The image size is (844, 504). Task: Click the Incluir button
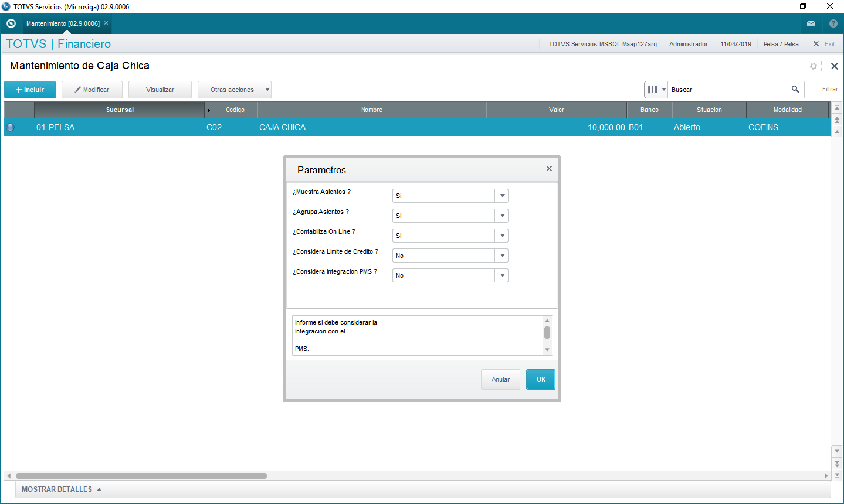pyautogui.click(x=30, y=90)
